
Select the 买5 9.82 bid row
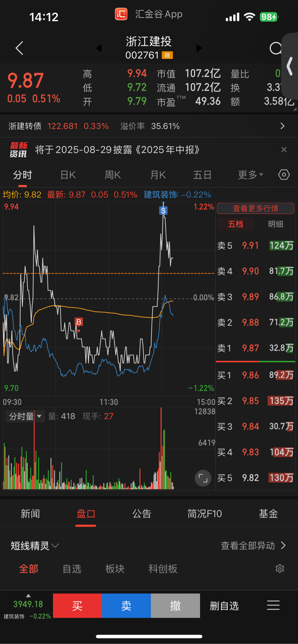click(255, 478)
